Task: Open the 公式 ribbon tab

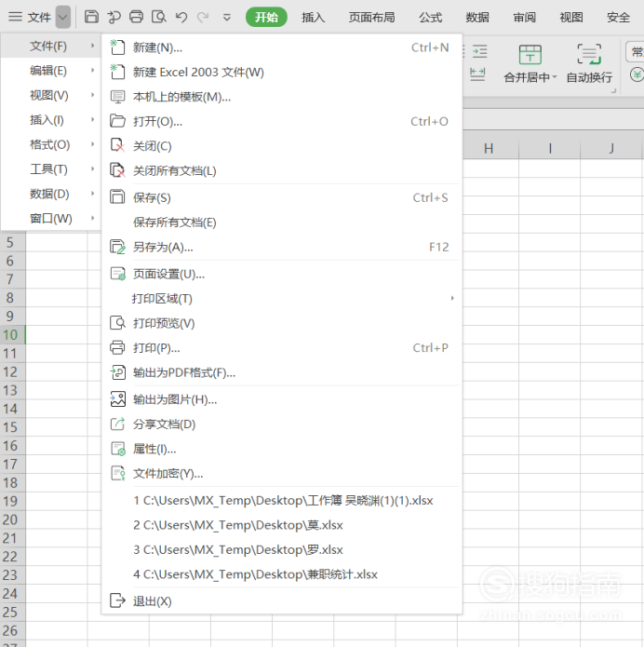Action: point(430,17)
